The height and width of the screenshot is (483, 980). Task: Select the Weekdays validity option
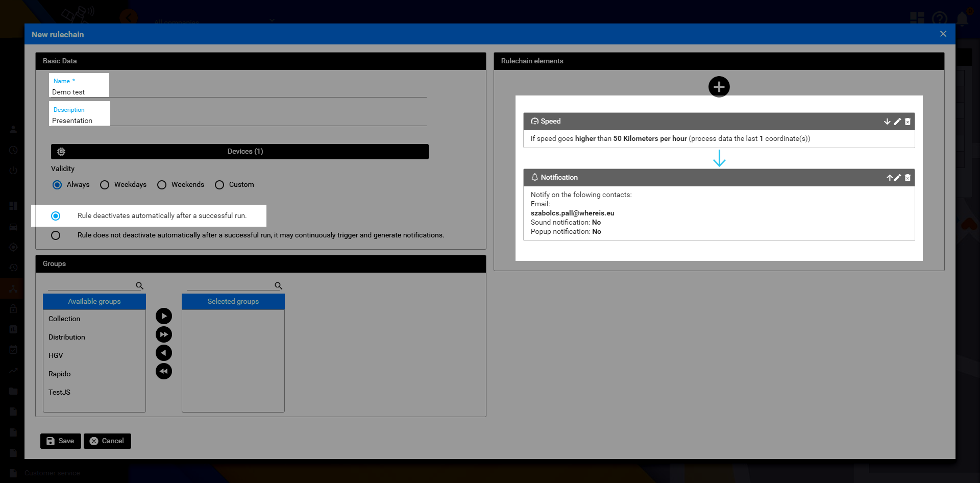click(x=105, y=185)
